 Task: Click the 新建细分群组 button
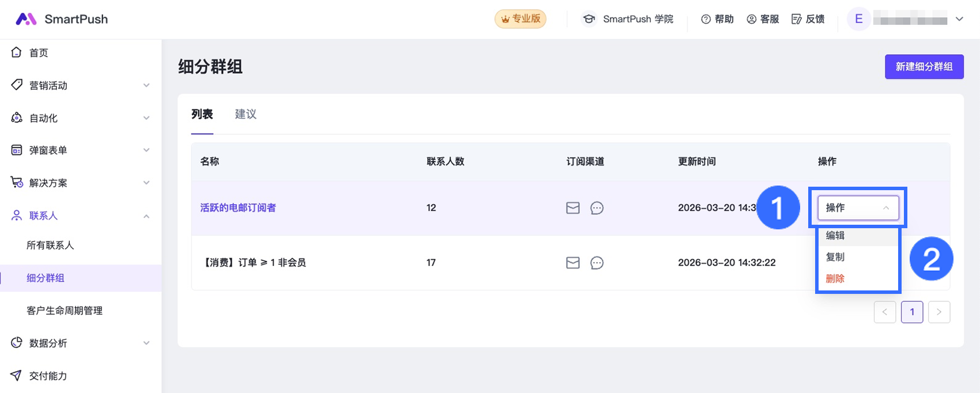(924, 67)
